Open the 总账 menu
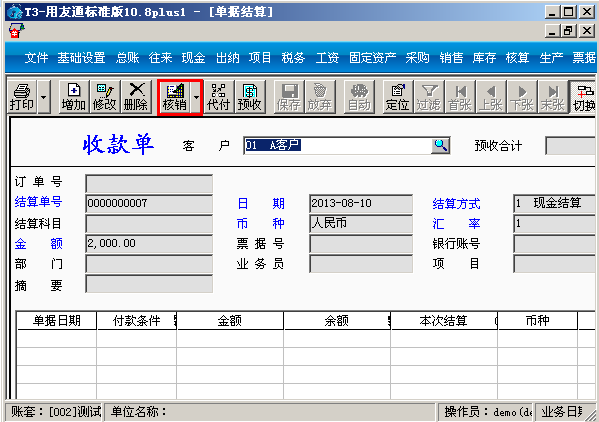Screen dimensions: 599x422 [x=128, y=58]
